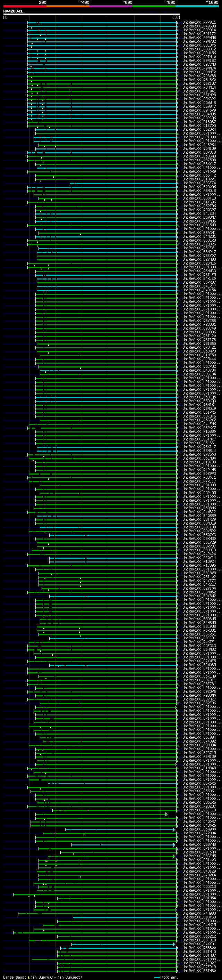Click the 336 end position label

pyautogui.click(x=175, y=17)
